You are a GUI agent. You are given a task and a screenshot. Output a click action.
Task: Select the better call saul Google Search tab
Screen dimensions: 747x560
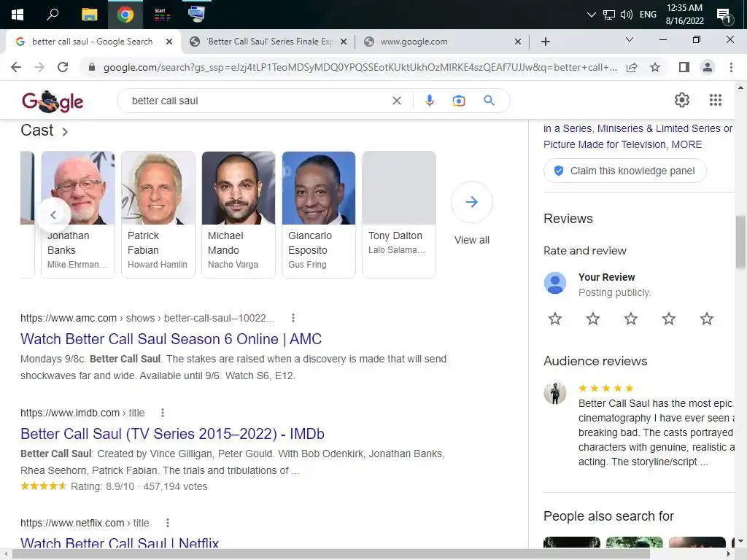93,42
